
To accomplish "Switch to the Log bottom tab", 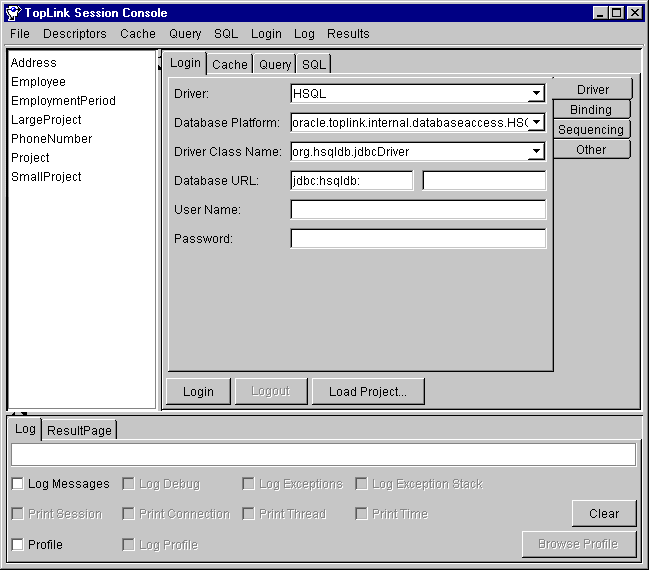I will (x=25, y=429).
